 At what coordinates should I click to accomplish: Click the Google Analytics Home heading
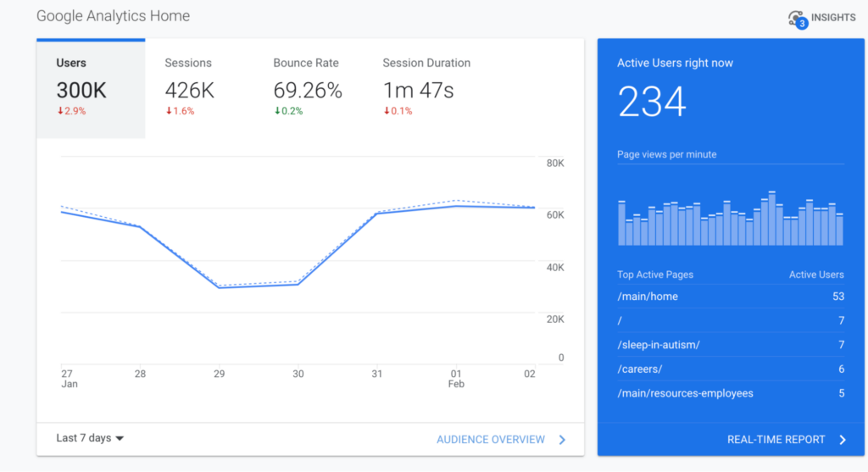pyautogui.click(x=114, y=16)
